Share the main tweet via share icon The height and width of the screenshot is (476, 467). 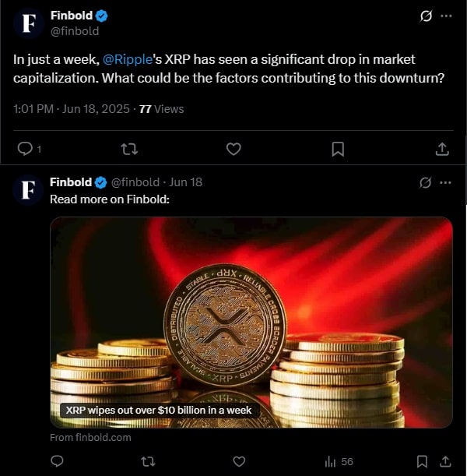pyautogui.click(x=441, y=148)
